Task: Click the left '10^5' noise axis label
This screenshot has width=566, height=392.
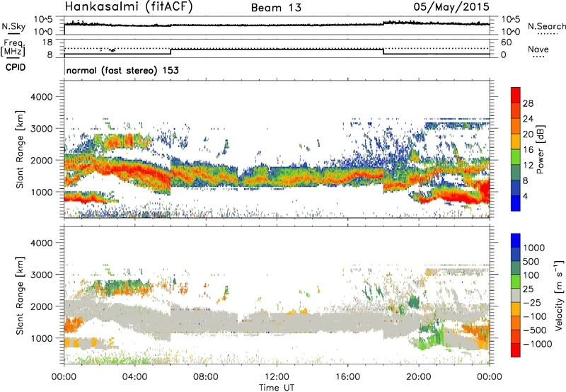Action: click(x=43, y=19)
